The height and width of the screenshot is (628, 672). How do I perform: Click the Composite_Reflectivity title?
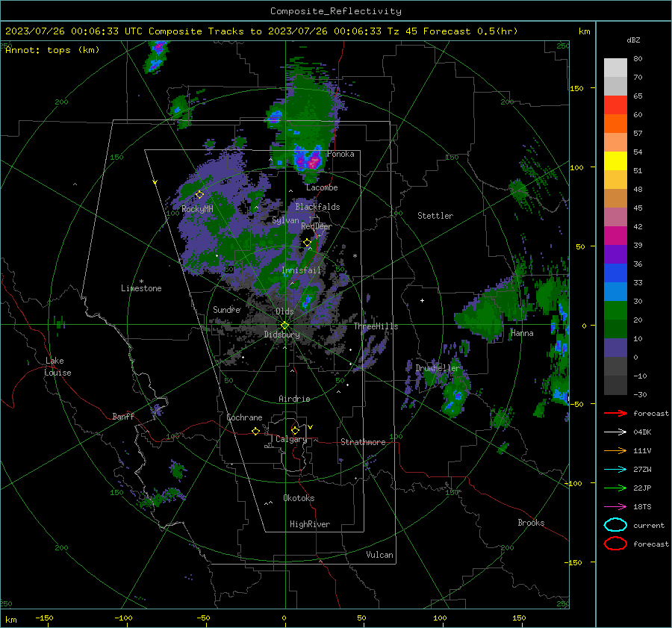pyautogui.click(x=336, y=11)
